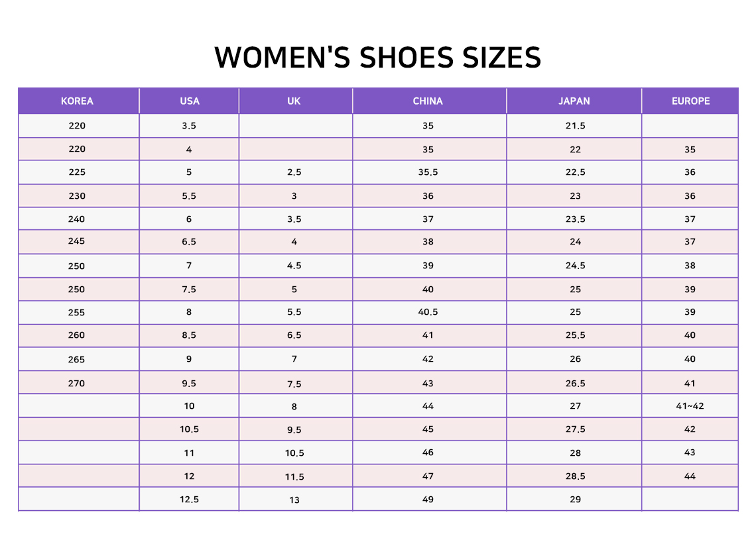Select the Japan 28.5 cell
Screen dimensions: 756x542
(x=574, y=476)
